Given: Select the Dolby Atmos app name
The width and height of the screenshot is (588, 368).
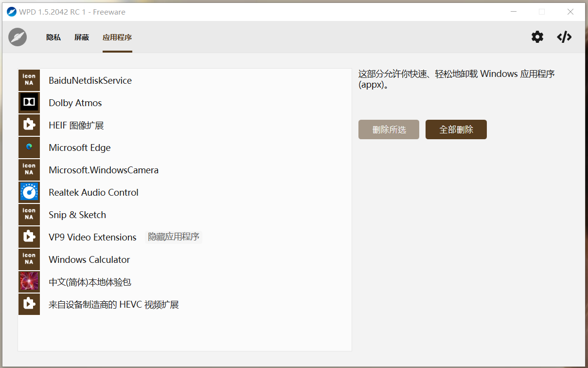Looking at the screenshot, I should (x=75, y=103).
